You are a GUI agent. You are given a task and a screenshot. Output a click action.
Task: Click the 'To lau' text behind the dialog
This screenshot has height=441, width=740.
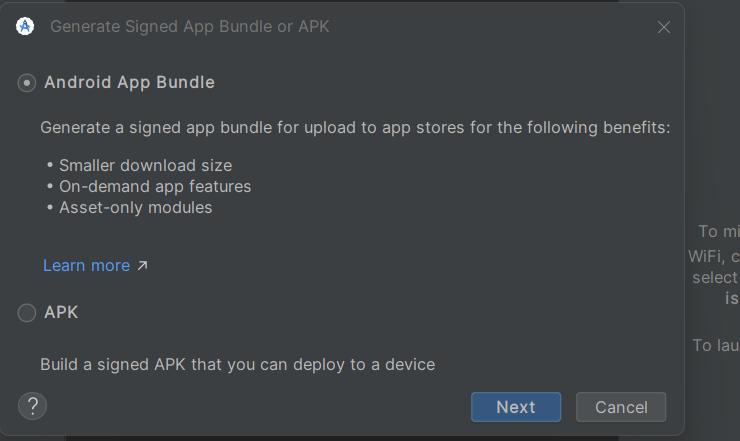pyautogui.click(x=715, y=346)
